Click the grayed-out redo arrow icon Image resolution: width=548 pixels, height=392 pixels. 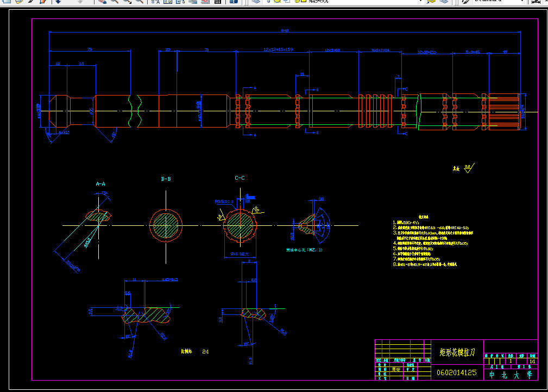coord(80,2)
